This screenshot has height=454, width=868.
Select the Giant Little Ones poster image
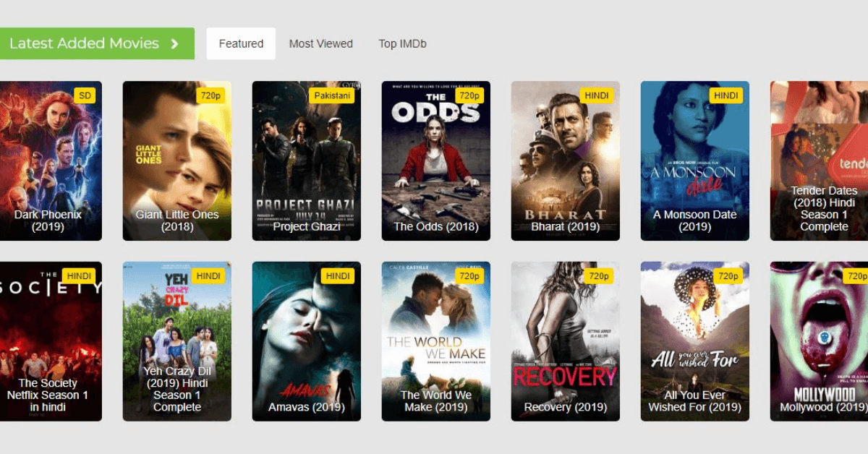[x=177, y=160]
